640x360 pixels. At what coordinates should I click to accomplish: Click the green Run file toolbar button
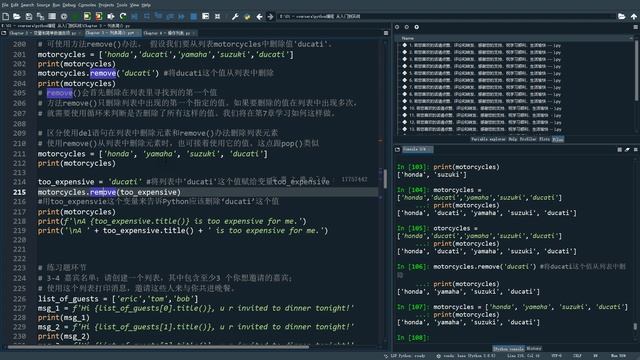coord(76,16)
